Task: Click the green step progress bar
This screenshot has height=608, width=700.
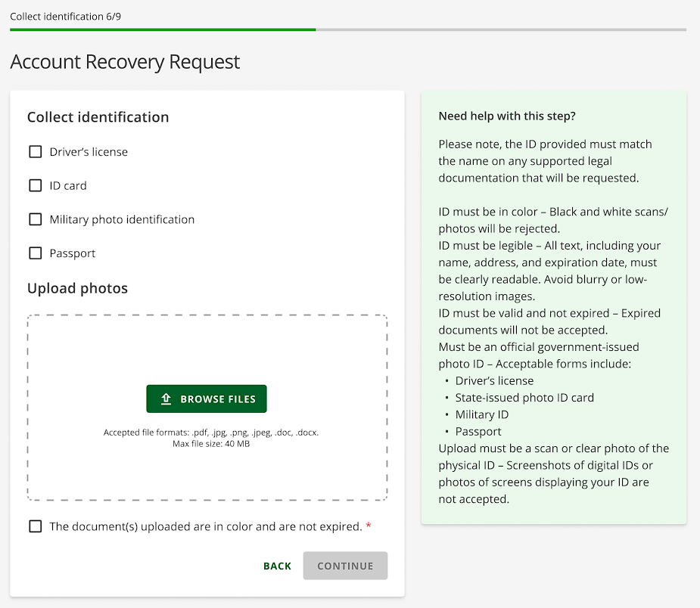Action: [163, 30]
